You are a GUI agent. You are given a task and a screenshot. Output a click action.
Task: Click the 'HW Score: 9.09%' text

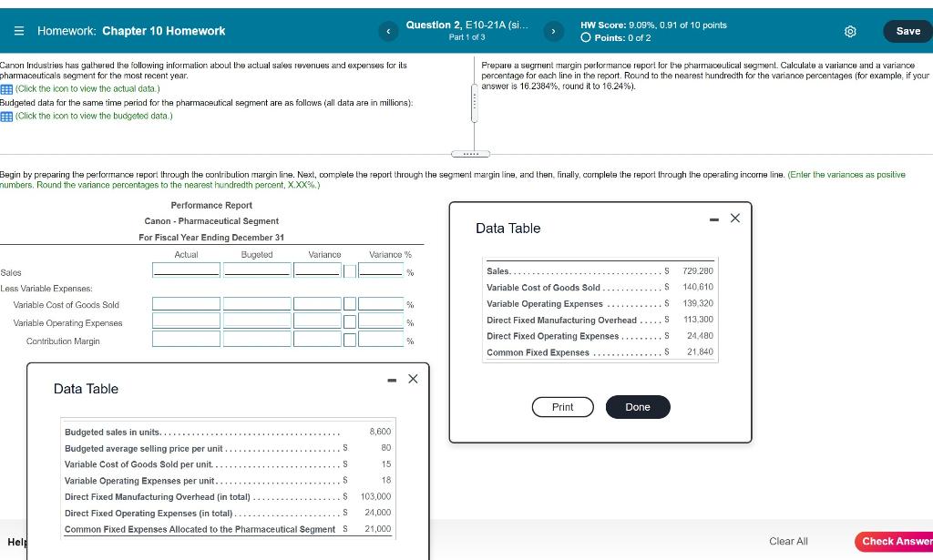653,25
